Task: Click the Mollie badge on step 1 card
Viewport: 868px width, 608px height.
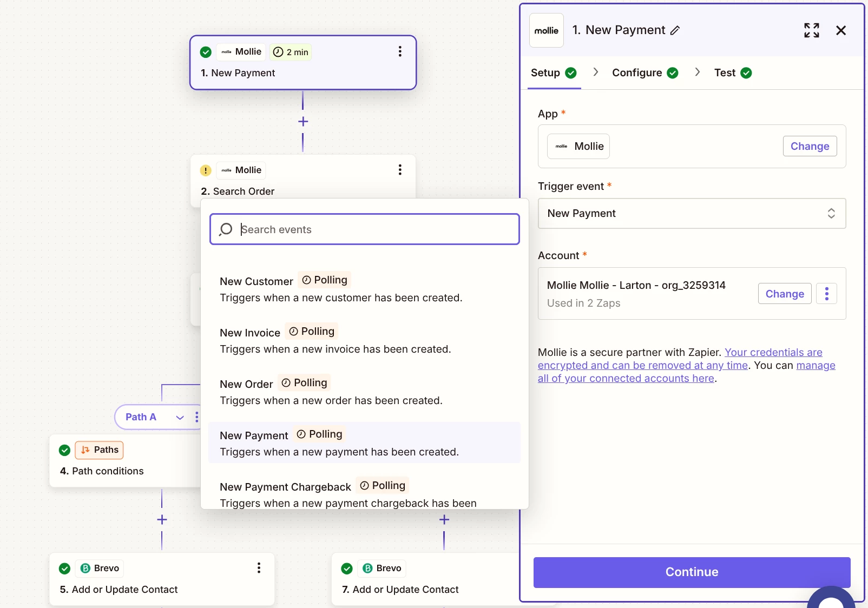Action: tap(241, 52)
